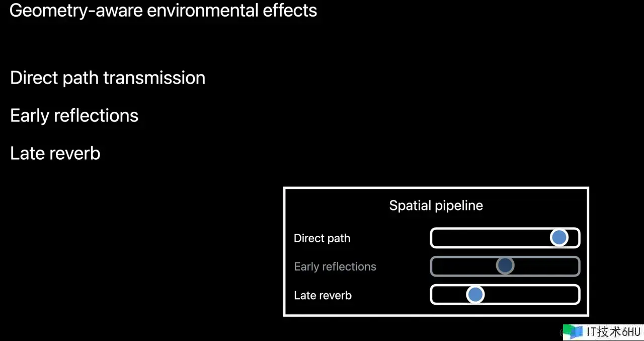Click the Early reflections slider knob
The image size is (644, 341).
pos(505,266)
